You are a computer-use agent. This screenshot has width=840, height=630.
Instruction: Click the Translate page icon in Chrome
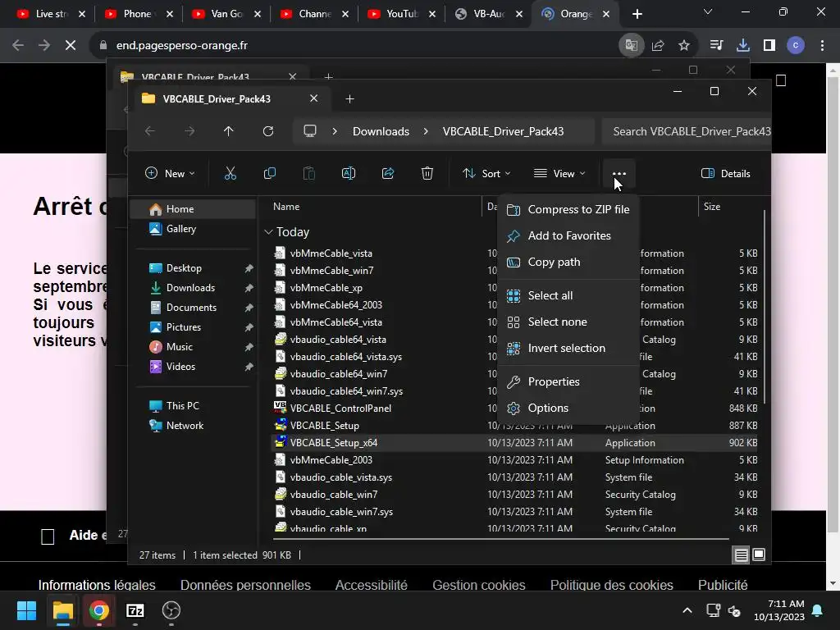[631, 46]
